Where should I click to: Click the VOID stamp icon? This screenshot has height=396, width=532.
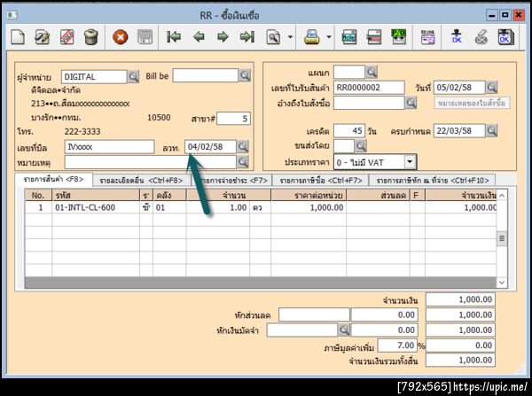point(66,37)
